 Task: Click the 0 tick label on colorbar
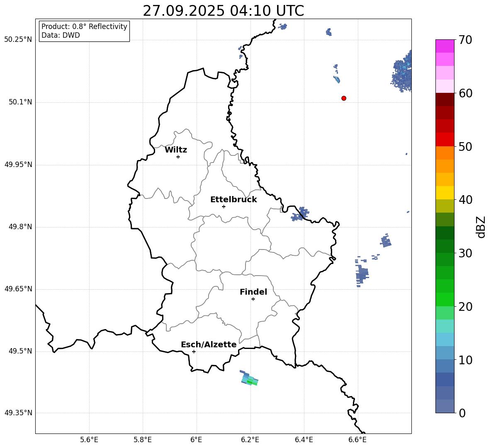(x=462, y=413)
